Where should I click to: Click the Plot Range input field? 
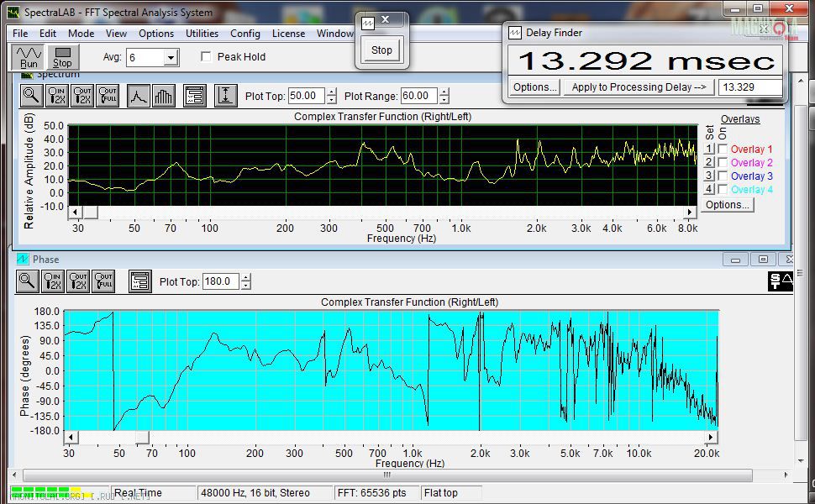click(x=419, y=96)
